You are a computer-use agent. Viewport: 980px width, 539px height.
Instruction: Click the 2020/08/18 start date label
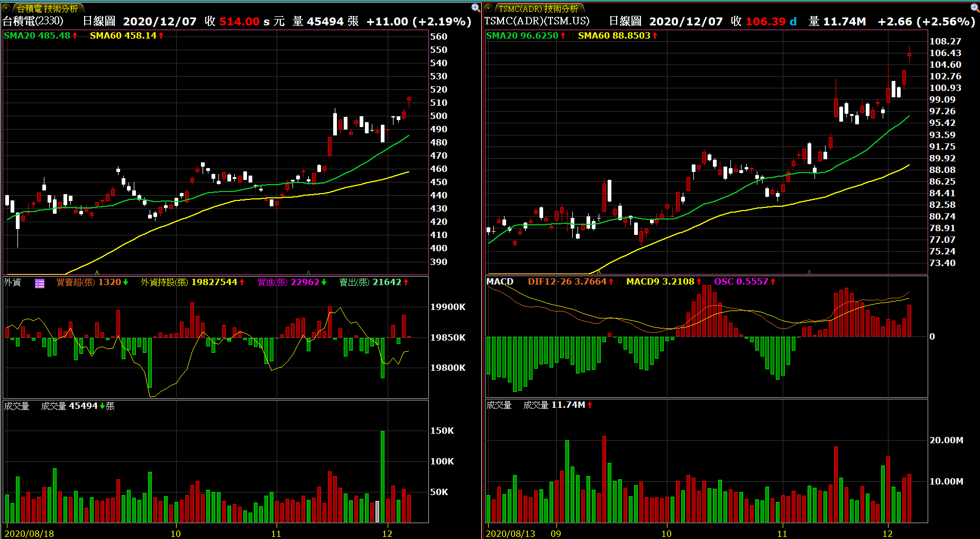[x=29, y=534]
